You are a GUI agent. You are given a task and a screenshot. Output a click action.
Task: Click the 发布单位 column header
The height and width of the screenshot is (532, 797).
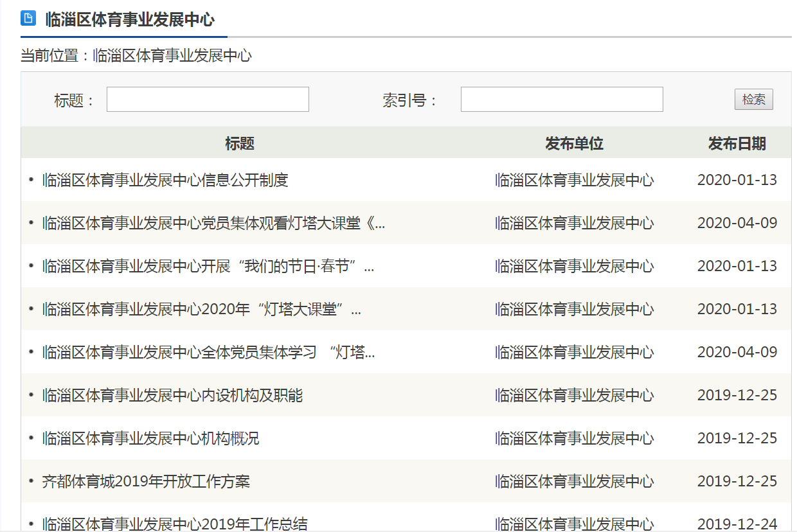pyautogui.click(x=574, y=143)
